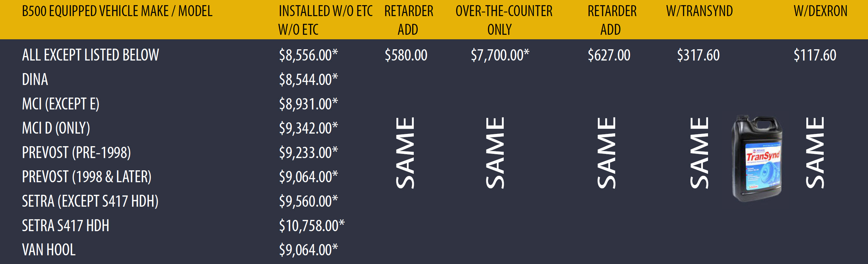The image size is (868, 264).
Task: Select the Setra (Except S417 HDH) row
Action: 90,201
